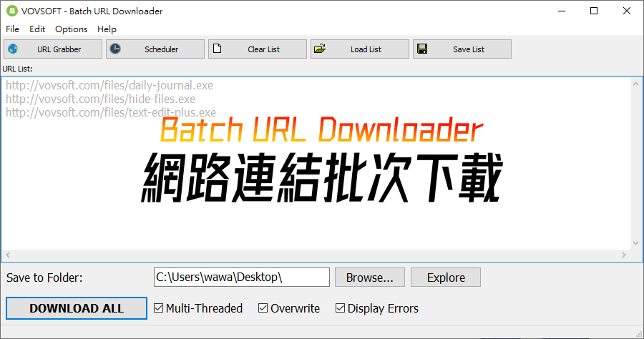644x339 pixels.
Task: Open the Help menu
Action: coord(107,29)
